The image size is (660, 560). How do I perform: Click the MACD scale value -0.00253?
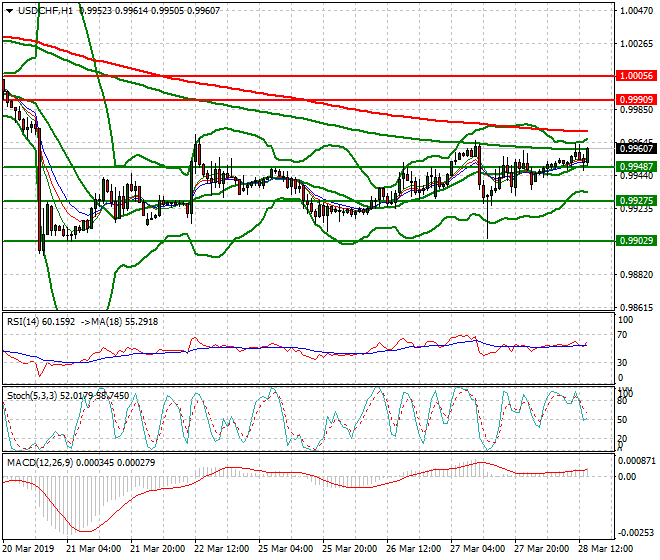(x=636, y=533)
